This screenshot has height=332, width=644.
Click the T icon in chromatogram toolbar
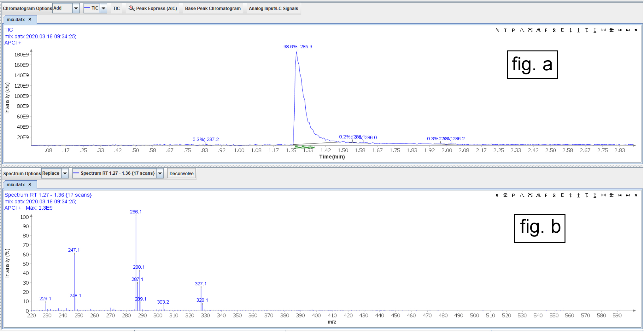tap(505, 30)
